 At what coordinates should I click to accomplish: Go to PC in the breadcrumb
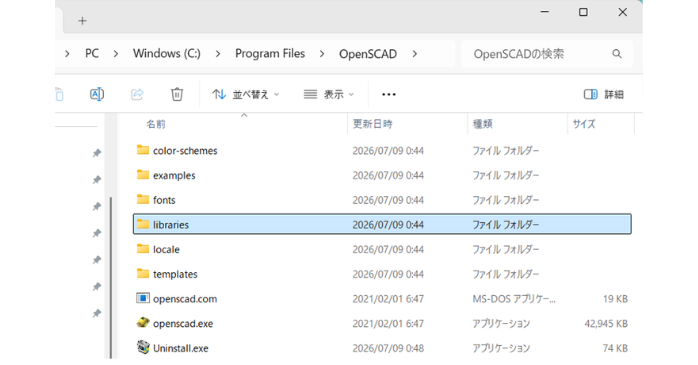92,54
